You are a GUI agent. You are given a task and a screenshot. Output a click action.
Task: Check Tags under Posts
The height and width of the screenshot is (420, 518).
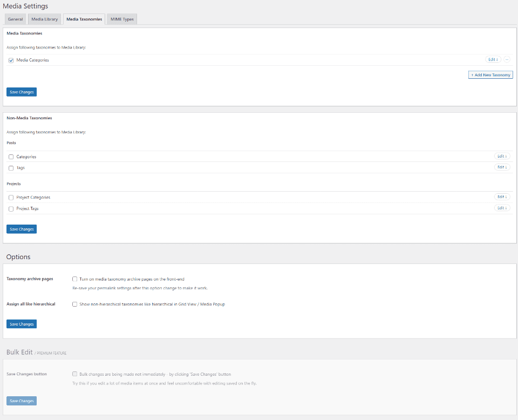11,168
